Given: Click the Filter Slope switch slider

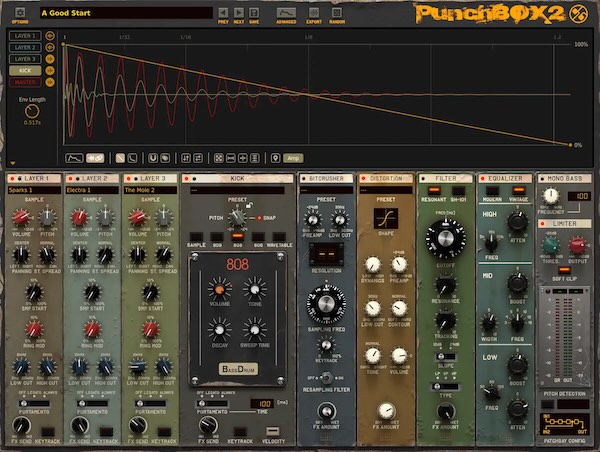Looking at the screenshot, I should point(445,357).
